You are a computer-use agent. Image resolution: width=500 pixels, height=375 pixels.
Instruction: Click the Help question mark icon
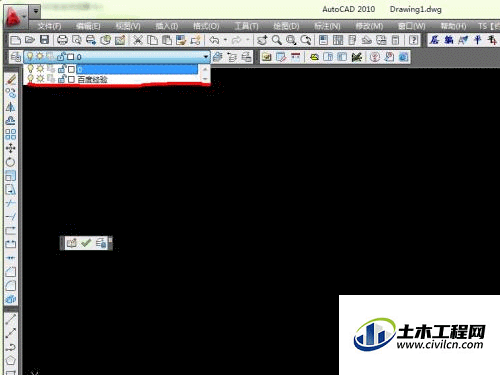tap(413, 40)
